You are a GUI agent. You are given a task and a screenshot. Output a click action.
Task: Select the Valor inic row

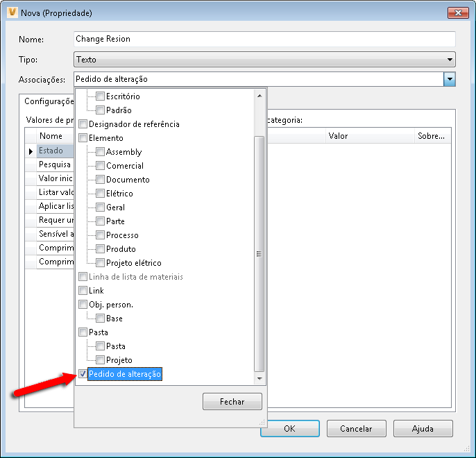point(55,178)
